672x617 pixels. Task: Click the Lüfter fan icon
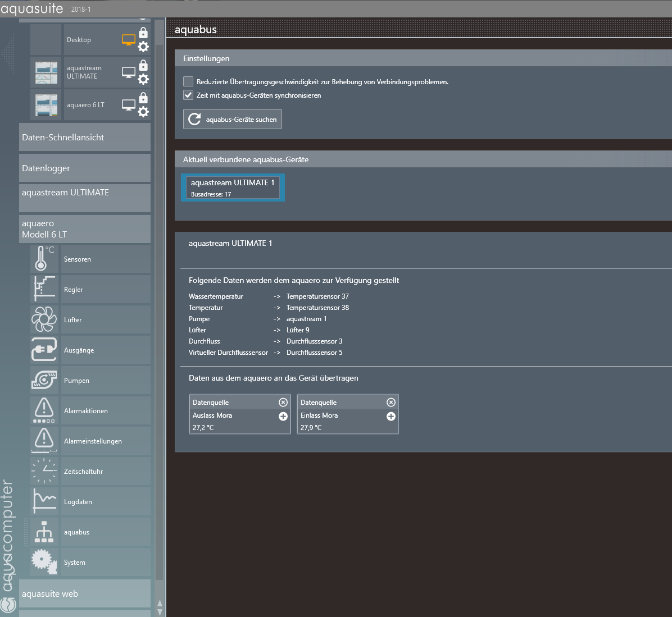[44, 319]
